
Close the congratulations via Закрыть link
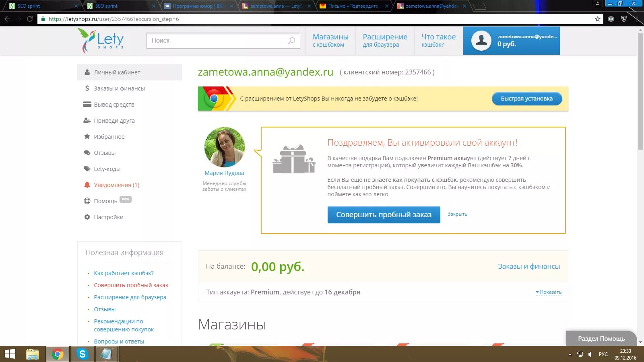[457, 214]
